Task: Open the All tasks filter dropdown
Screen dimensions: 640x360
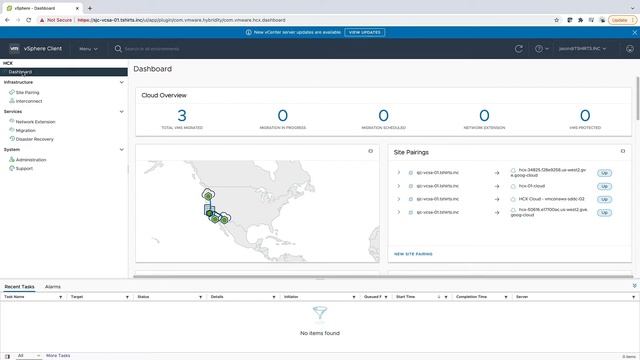Action: click(29, 356)
